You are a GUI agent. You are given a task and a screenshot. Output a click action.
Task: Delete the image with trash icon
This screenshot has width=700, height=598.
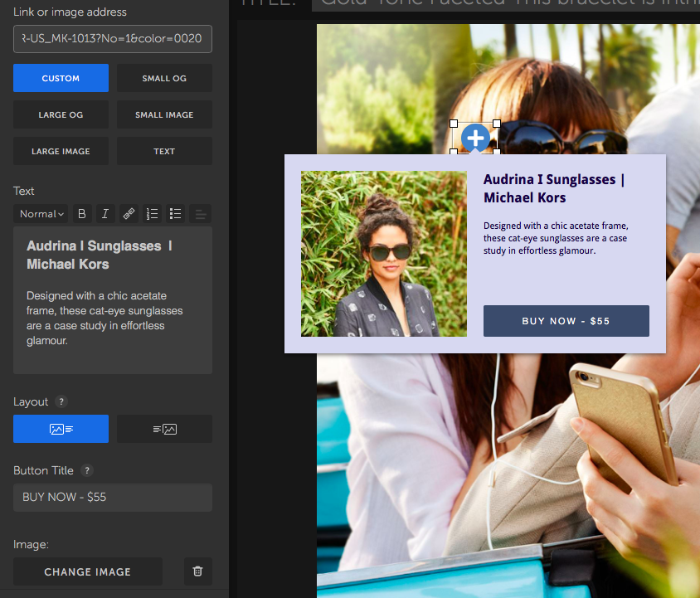(197, 571)
